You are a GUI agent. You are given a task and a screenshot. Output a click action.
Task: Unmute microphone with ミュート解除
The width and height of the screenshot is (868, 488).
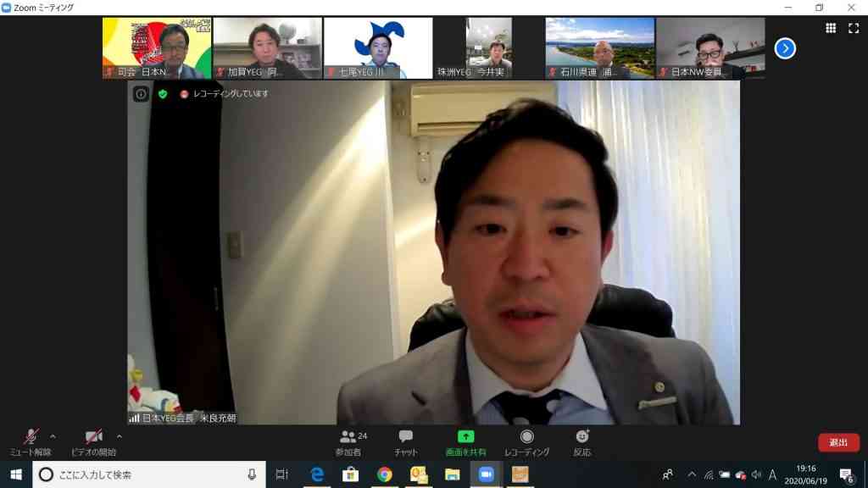point(31,443)
